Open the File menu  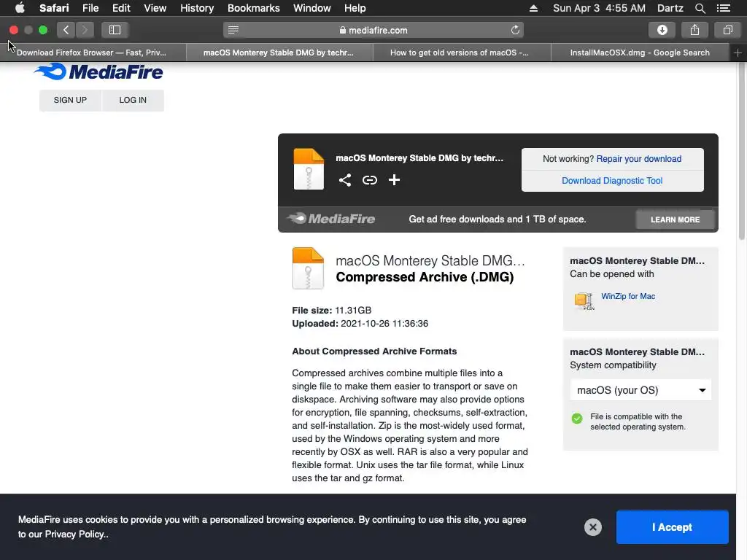click(90, 8)
